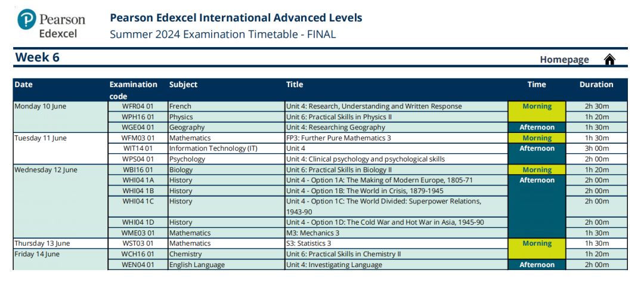644x282 pixels.
Task: Select the Psychology subject cell
Action: 227,159
